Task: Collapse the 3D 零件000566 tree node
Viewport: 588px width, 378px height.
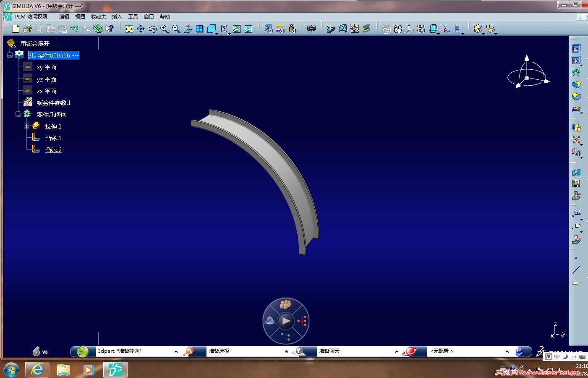Action: 10,55
